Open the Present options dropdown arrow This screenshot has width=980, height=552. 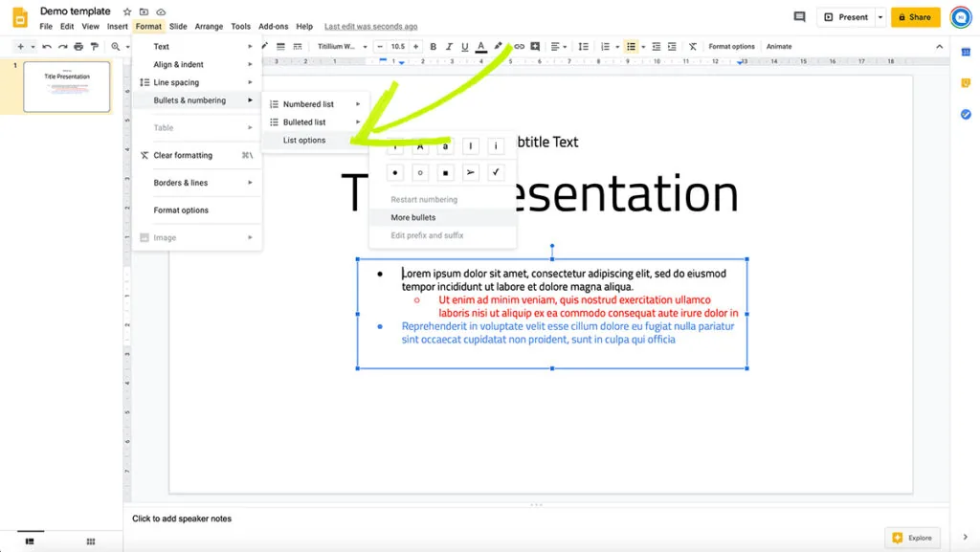880,17
